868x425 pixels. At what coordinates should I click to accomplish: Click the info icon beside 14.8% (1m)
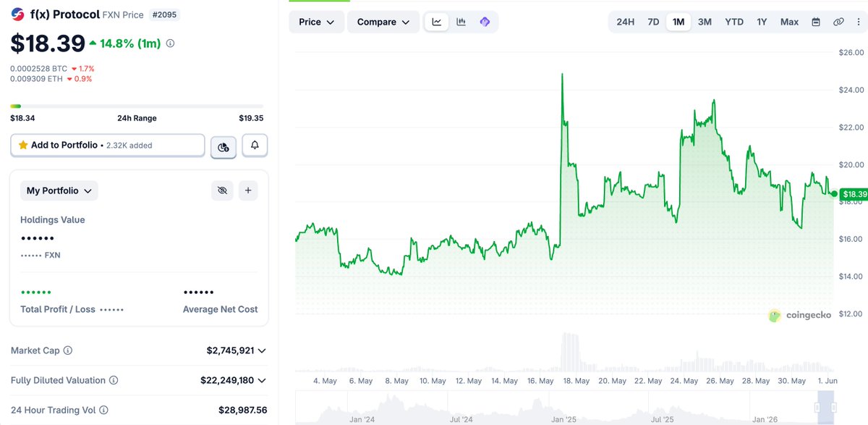coord(170,43)
